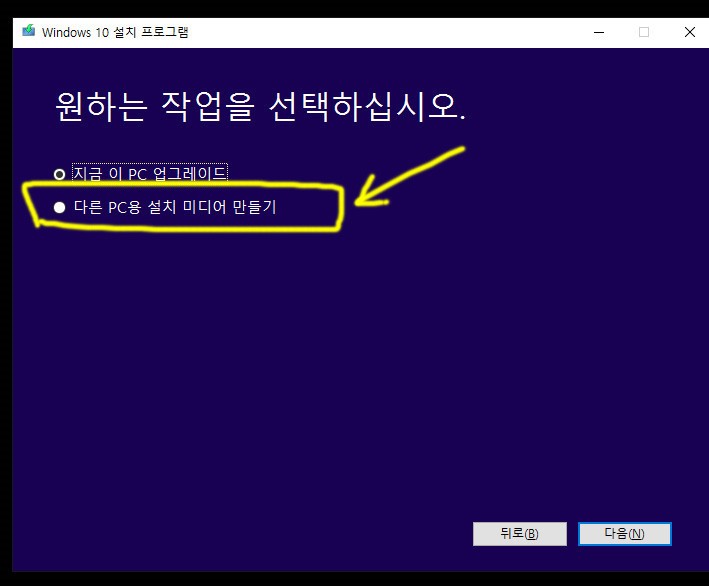Go back with the 뒤로(B) button

coord(520,534)
